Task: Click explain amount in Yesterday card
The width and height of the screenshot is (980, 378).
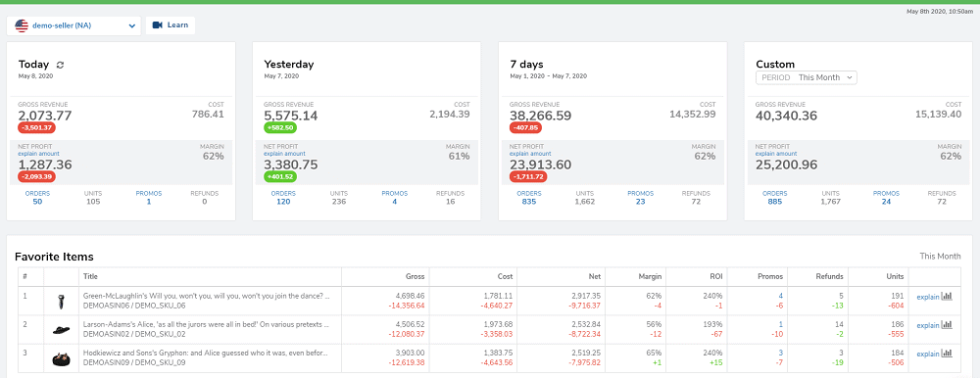Action: tap(284, 153)
